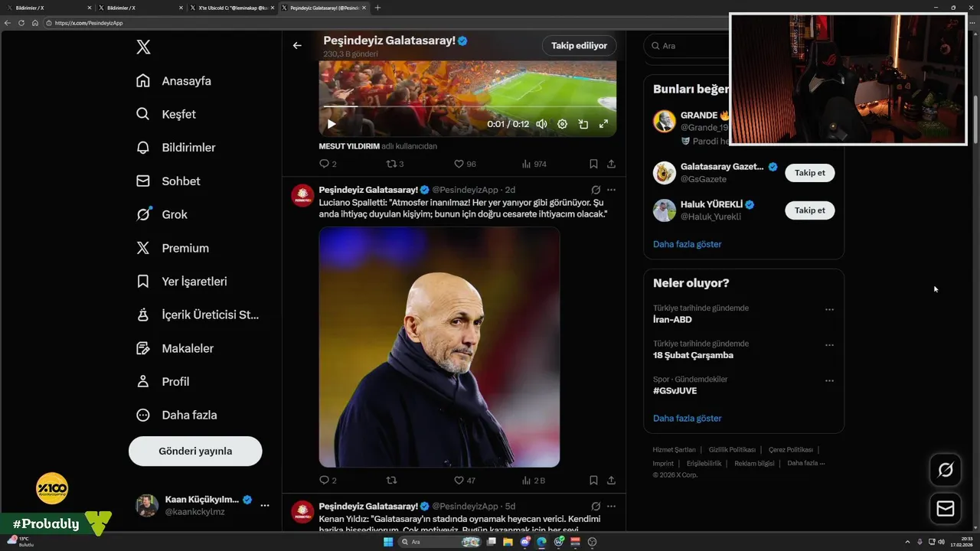Share the Spalletti post
Image resolution: width=980 pixels, height=551 pixels.
[611, 481]
